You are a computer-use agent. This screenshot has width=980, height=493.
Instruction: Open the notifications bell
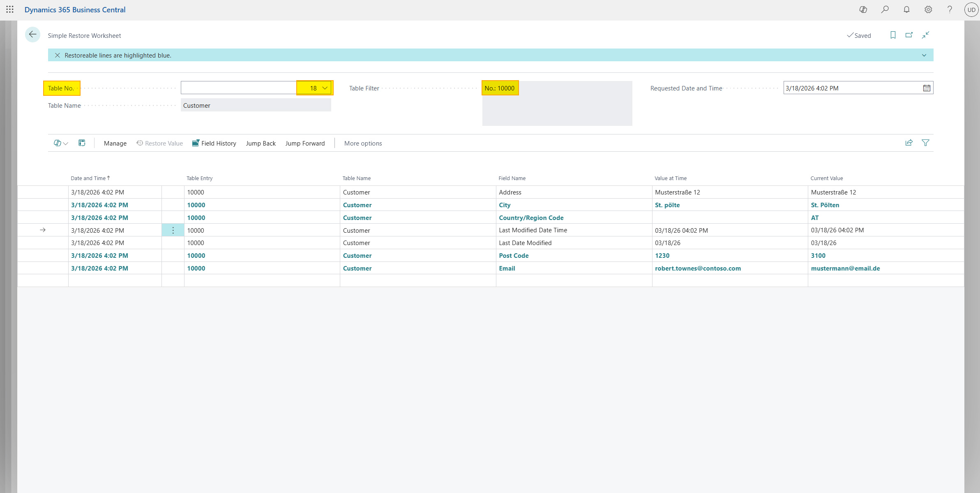pos(906,9)
